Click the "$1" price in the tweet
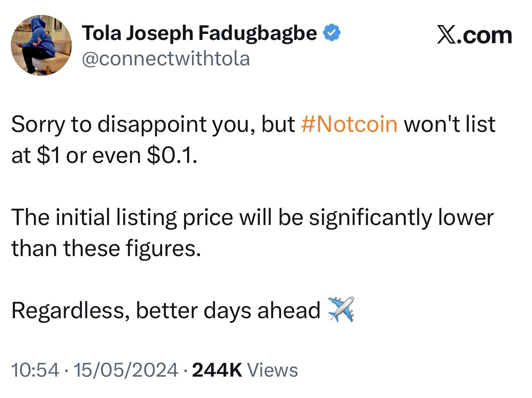Screen dimensions: 532x398 (48, 155)
